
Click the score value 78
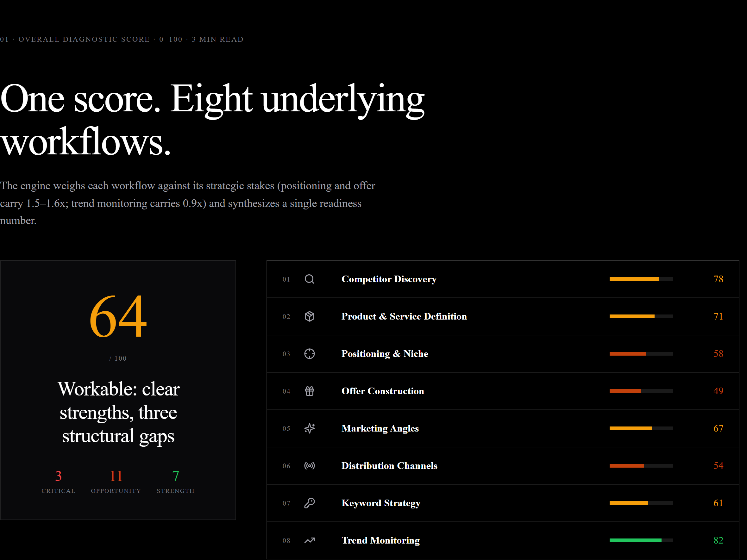pyautogui.click(x=718, y=279)
